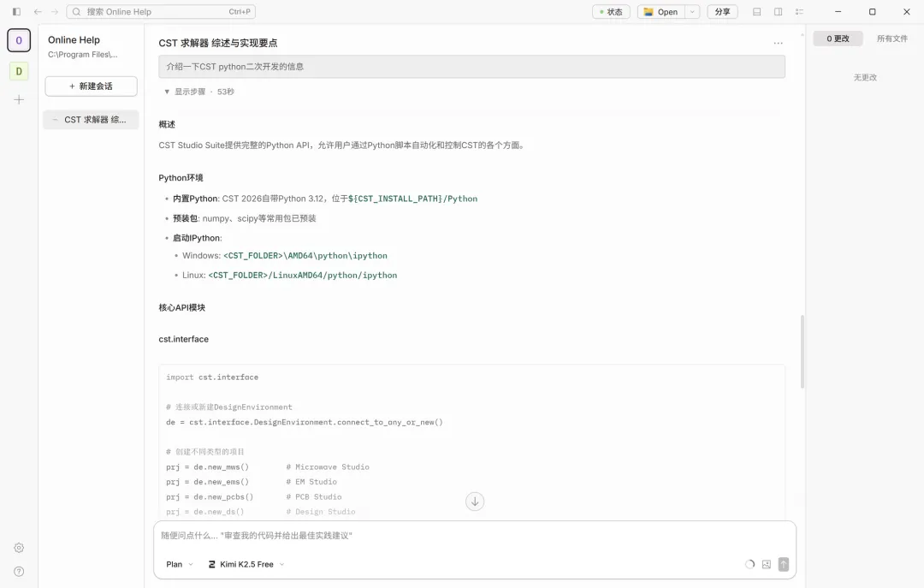This screenshot has height=588, width=924.
Task: Click the C:\Program Files path text
Action: (82, 55)
